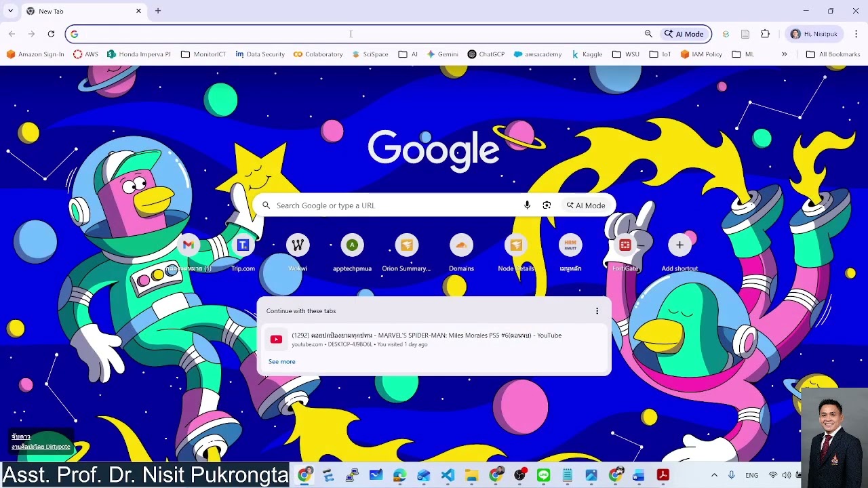The height and width of the screenshot is (488, 868).
Task: Open the Extensions puzzle menu
Action: pos(766,34)
